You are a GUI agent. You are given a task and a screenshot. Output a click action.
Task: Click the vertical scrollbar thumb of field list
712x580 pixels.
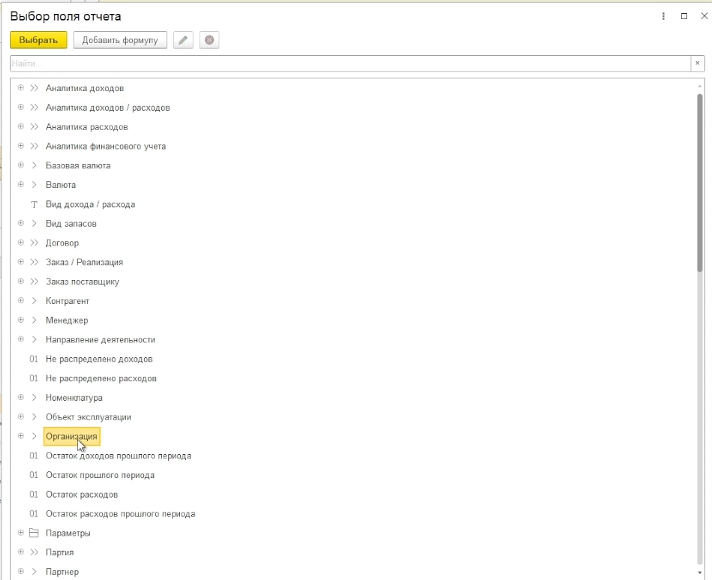pos(700,183)
